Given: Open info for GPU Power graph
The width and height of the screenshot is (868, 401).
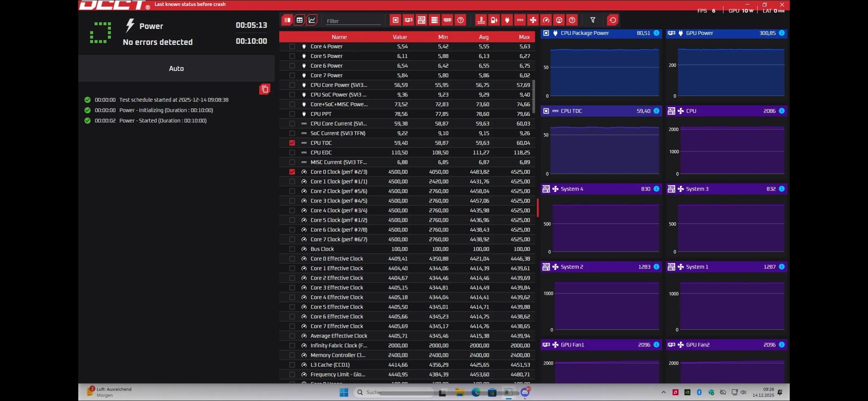Looking at the screenshot, I should [782, 33].
